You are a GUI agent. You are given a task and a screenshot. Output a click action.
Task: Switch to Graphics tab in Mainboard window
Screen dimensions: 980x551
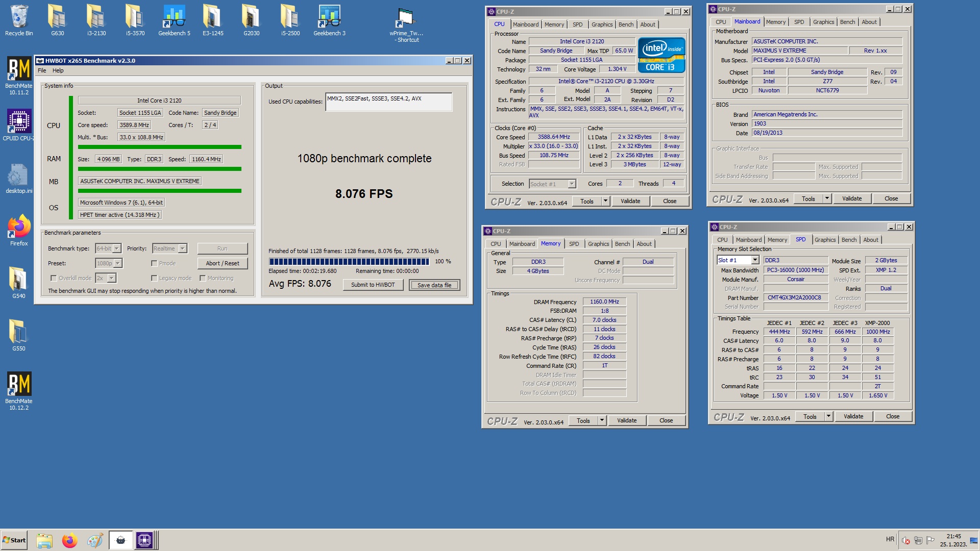click(x=823, y=22)
